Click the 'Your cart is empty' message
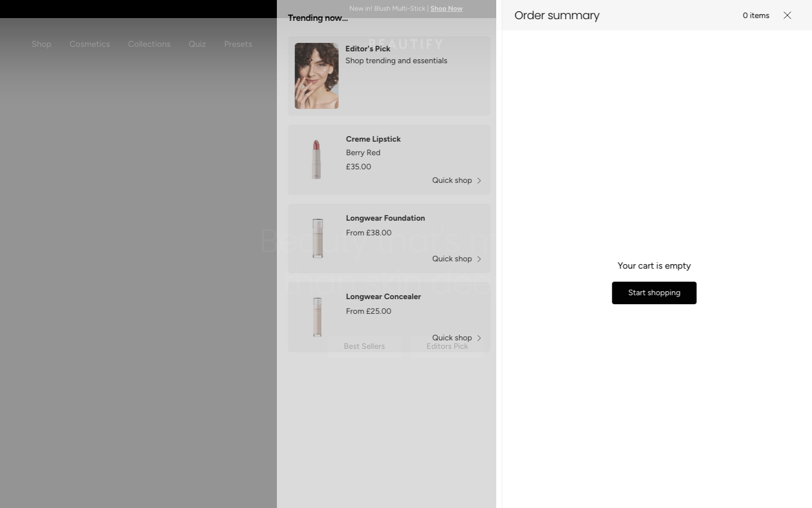The image size is (812, 508). point(654,266)
